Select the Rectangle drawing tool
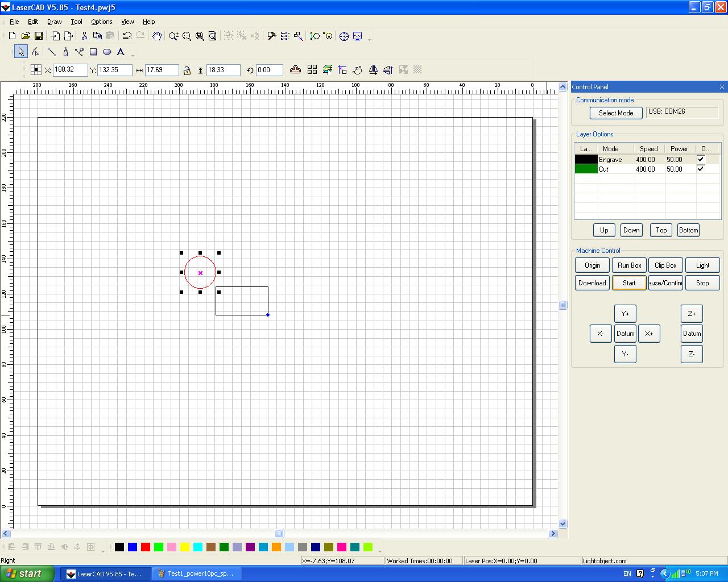 coord(93,52)
